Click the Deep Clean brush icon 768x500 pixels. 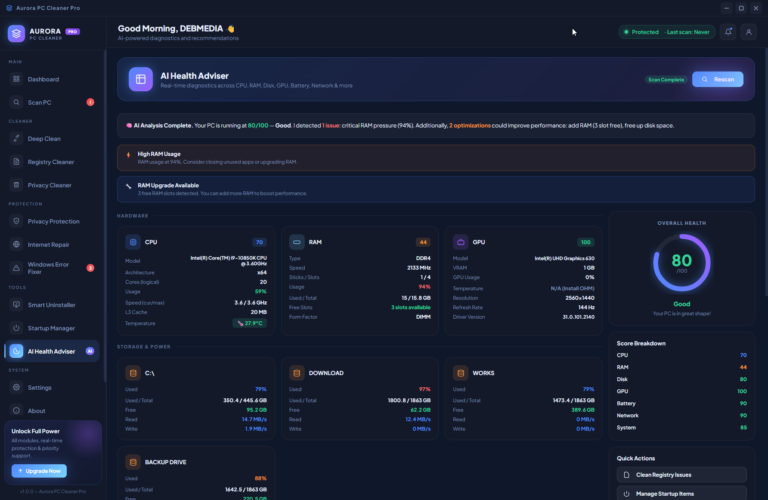coord(16,139)
